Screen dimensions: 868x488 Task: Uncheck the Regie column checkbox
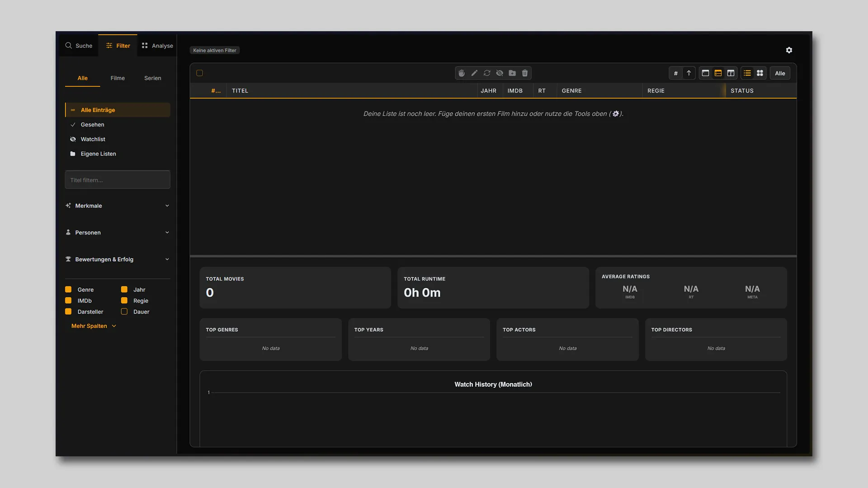[124, 300]
